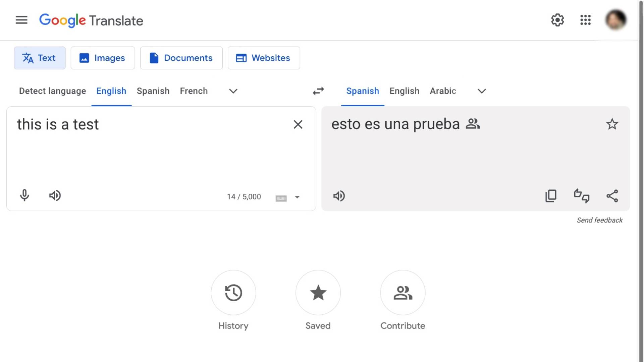The image size is (644, 362).
Task: Open the hamburger main menu
Action: [x=21, y=20]
